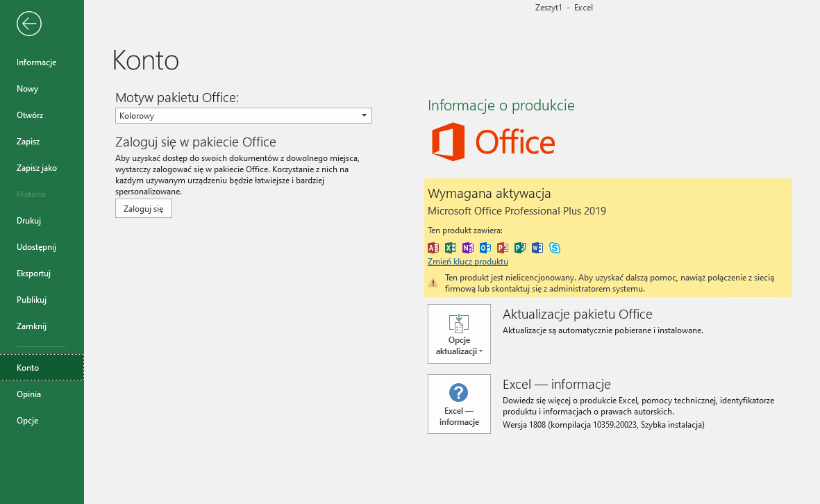Click the Informacje o produkcie heading
The width and height of the screenshot is (820, 504).
coord(501,105)
